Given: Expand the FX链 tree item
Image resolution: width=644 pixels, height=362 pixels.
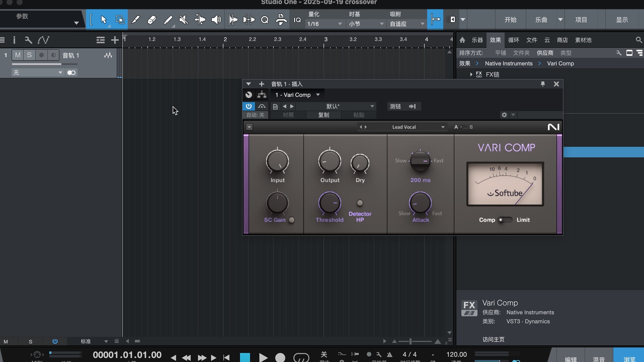Looking at the screenshot, I should (x=471, y=74).
